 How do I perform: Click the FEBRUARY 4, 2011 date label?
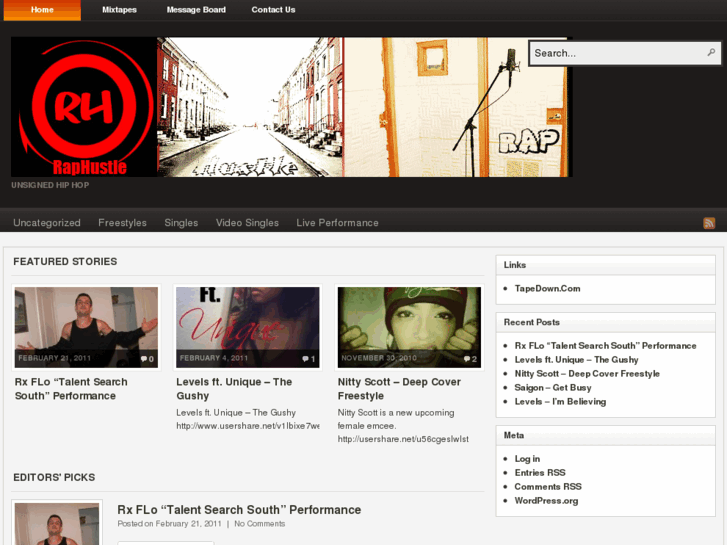click(x=214, y=358)
